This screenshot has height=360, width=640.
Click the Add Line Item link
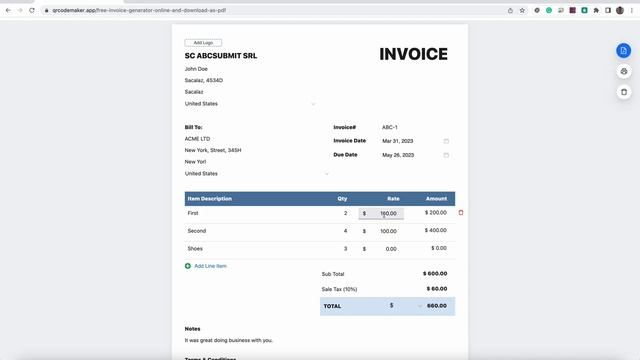pos(210,266)
